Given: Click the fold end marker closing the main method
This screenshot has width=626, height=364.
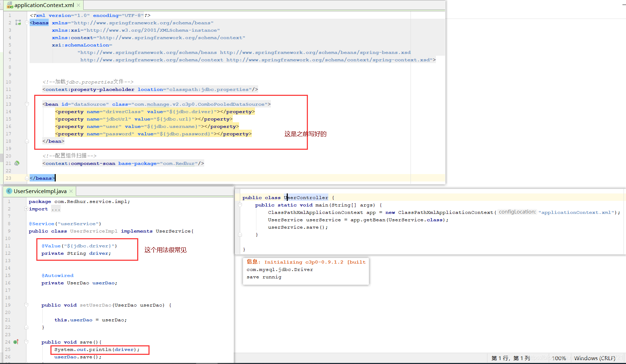Looking at the screenshot, I should click(x=240, y=234).
